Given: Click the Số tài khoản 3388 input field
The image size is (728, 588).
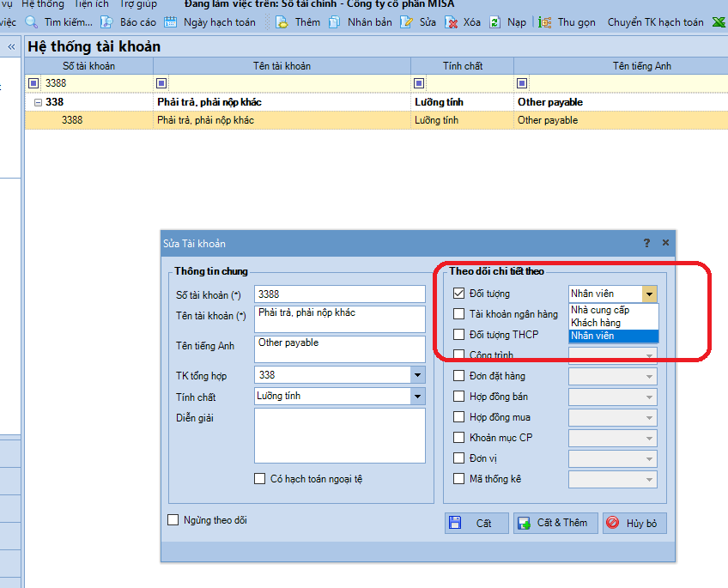Looking at the screenshot, I should pyautogui.click(x=339, y=294).
